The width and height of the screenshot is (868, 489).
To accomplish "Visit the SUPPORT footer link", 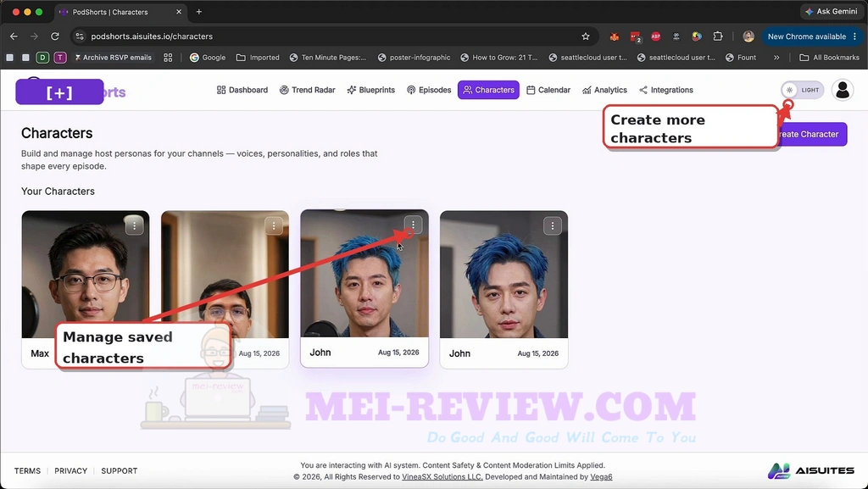I will point(119,470).
